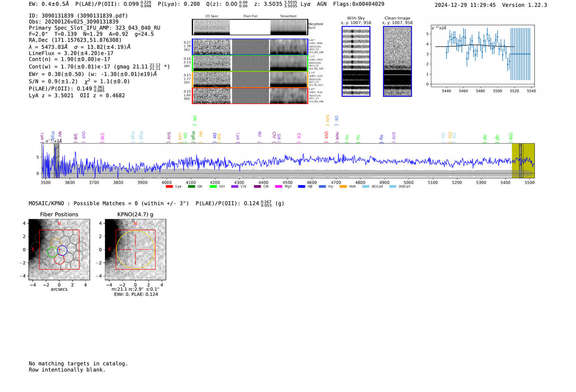The height and width of the screenshot is (392, 576).
Task: Click the Version 1.22.3 label
Action: point(525,5)
